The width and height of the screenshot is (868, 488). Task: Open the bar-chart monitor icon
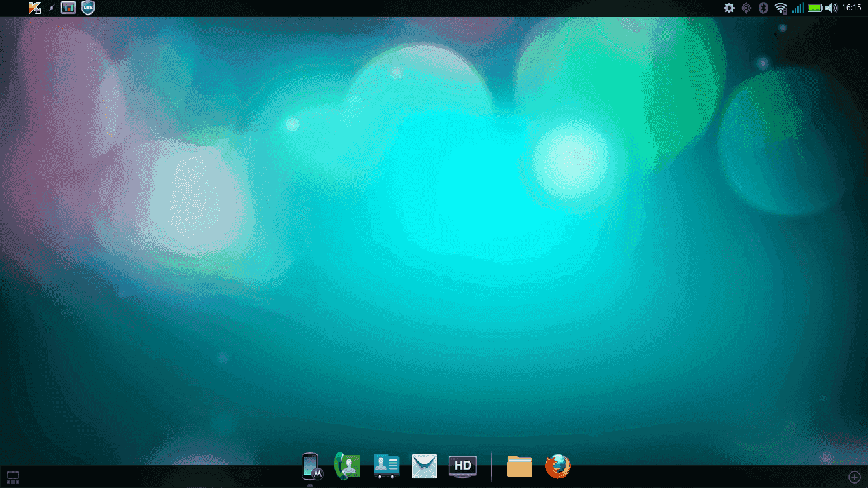[68, 8]
